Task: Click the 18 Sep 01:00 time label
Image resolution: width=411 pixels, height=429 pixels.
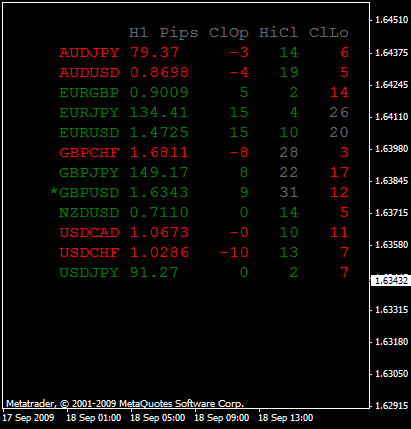Action: (x=94, y=418)
